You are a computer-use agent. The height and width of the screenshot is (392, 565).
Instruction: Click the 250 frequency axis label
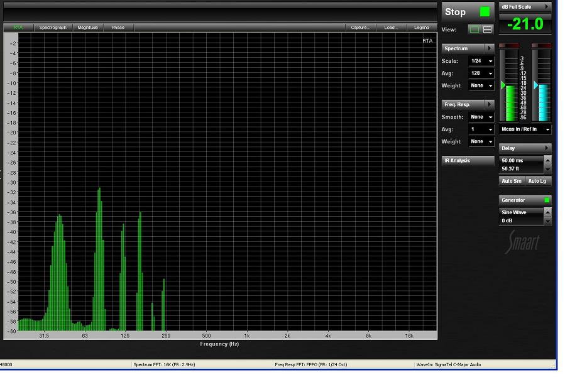[x=166, y=336]
